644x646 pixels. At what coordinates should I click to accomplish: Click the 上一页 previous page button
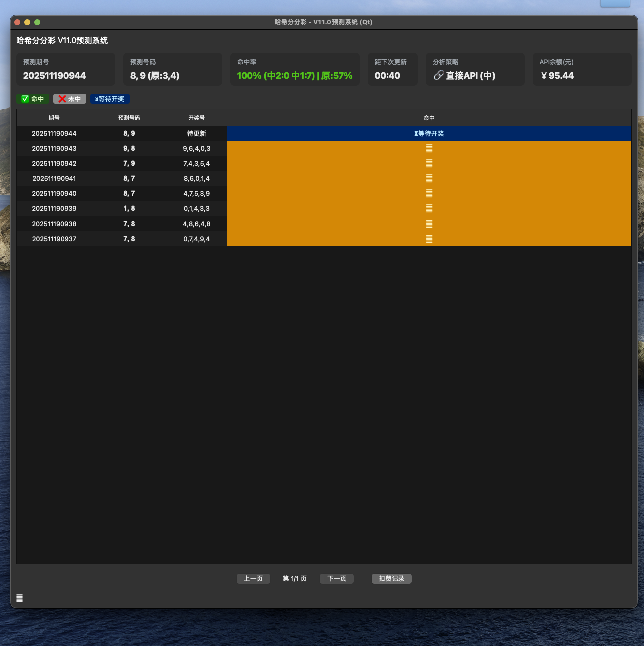tap(253, 579)
